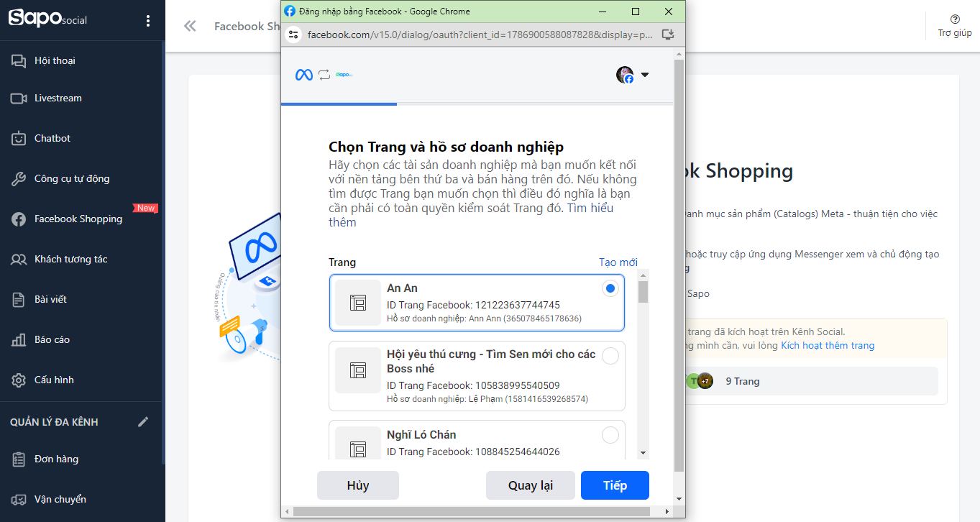Click ID Trang Facebook: 105838995540509 text

click(473, 385)
